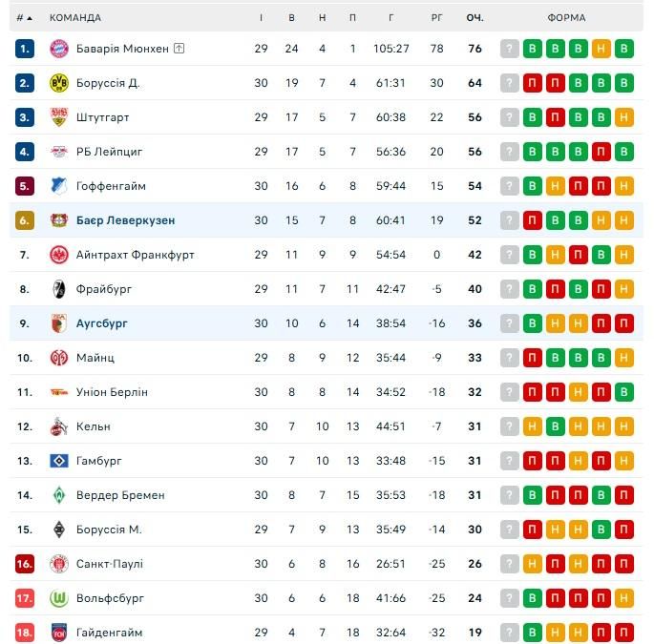Click the St. Pauli club crest
The width and height of the screenshot is (654, 644).
tap(59, 564)
